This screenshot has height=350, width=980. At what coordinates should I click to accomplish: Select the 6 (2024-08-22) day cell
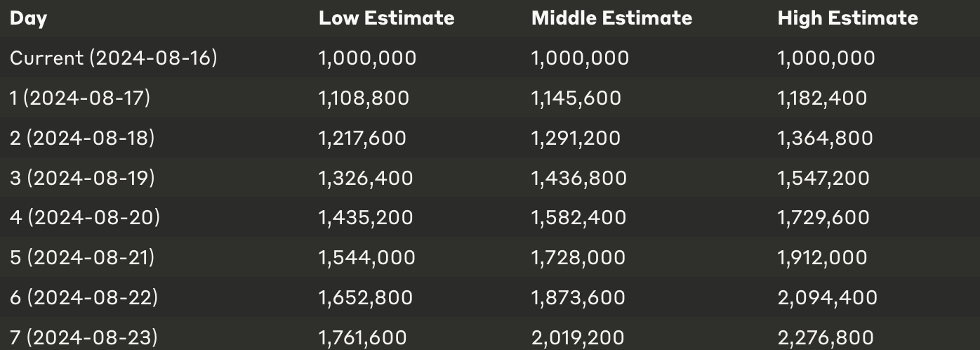(84, 297)
